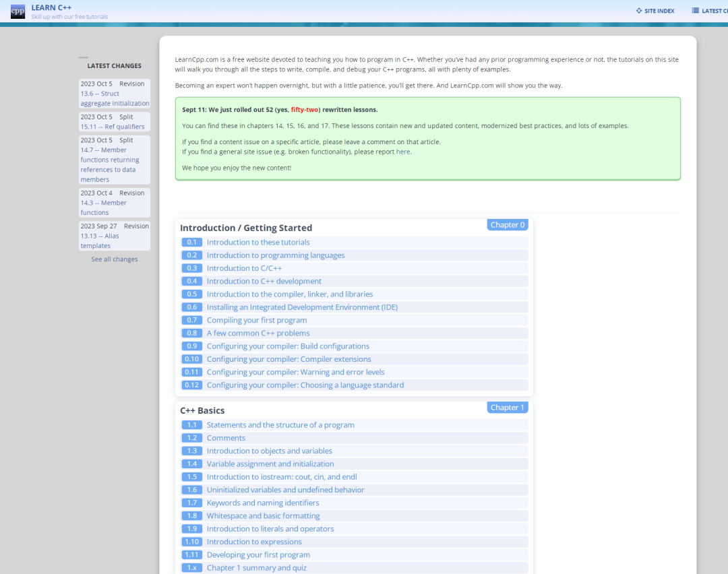Screen dimensions: 728x574
Task: Open the Site Index menu item
Action: tap(655, 11)
